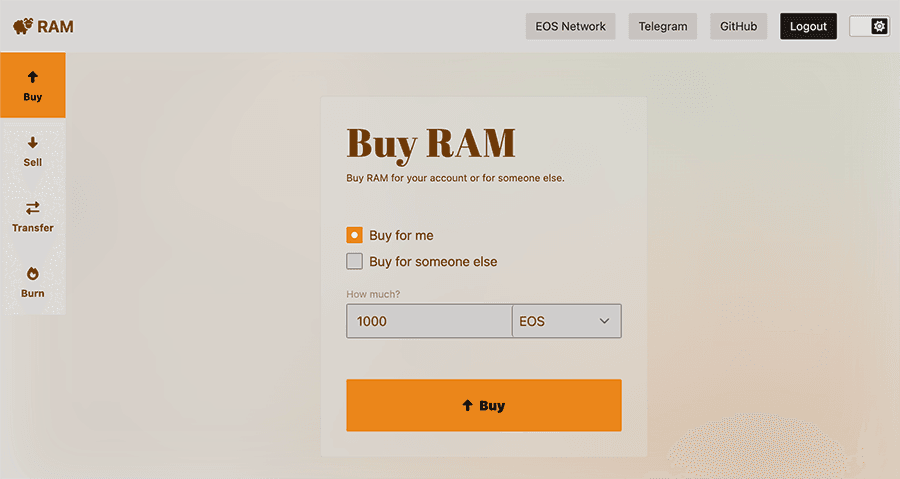Select the "Buy for me" option box
This screenshot has height=479, width=900.
pos(354,235)
